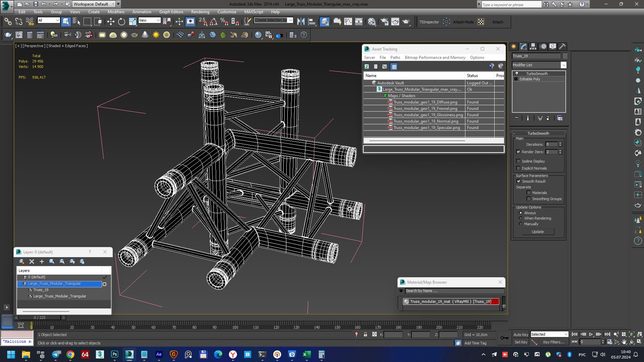Click the time slider showing 0 / 225

[x=40, y=317]
